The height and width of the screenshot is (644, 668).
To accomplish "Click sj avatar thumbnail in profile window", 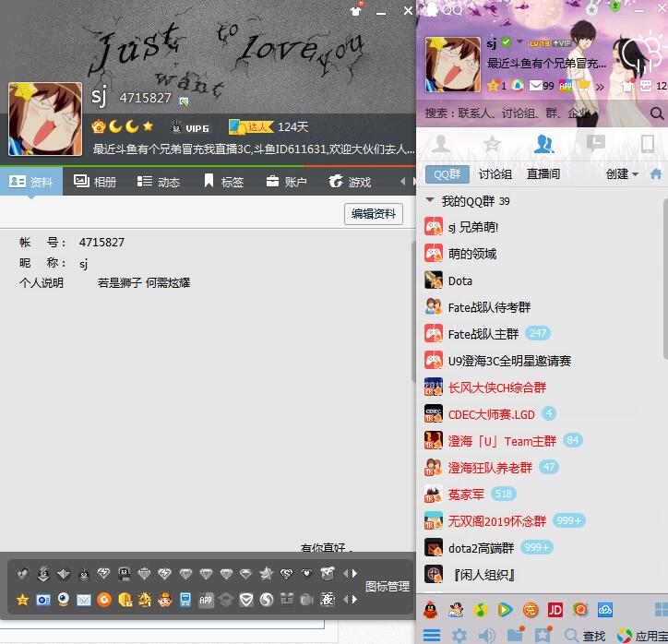I will 45,119.
